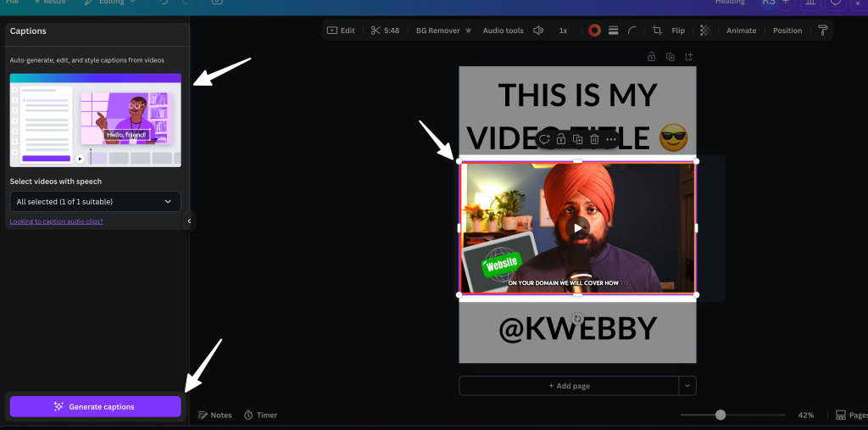
Task: Open the border style lines icon
Action: tap(614, 31)
